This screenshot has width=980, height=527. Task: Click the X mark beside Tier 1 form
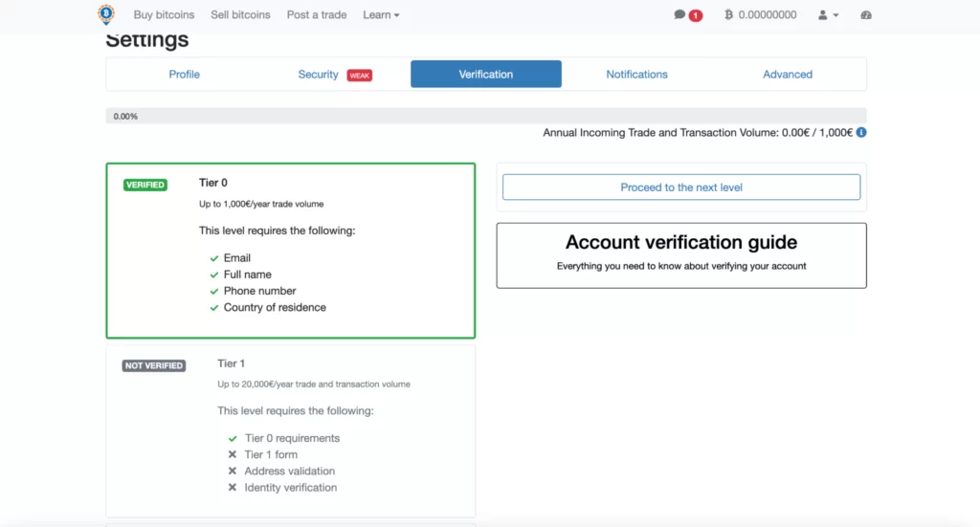(233, 454)
